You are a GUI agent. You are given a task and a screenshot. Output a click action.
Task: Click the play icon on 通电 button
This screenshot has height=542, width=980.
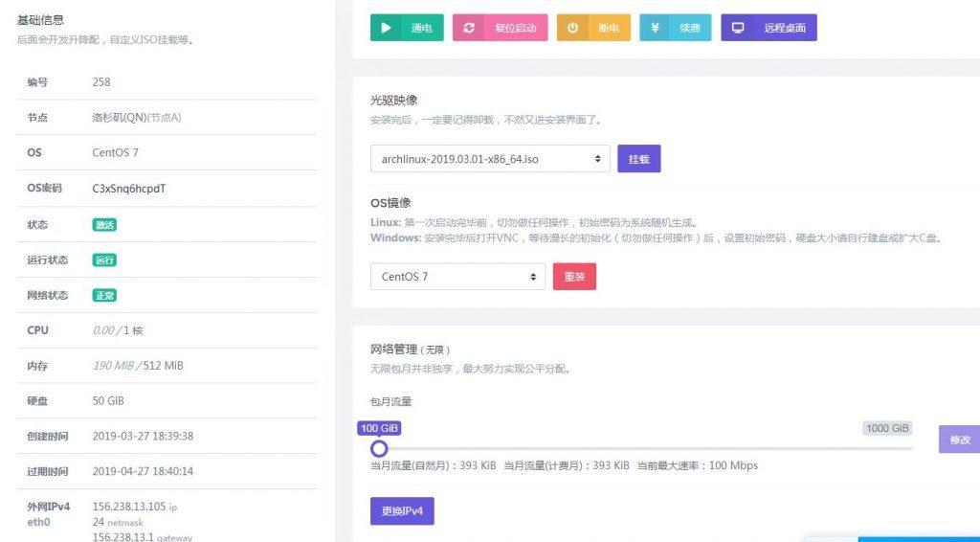coord(386,28)
